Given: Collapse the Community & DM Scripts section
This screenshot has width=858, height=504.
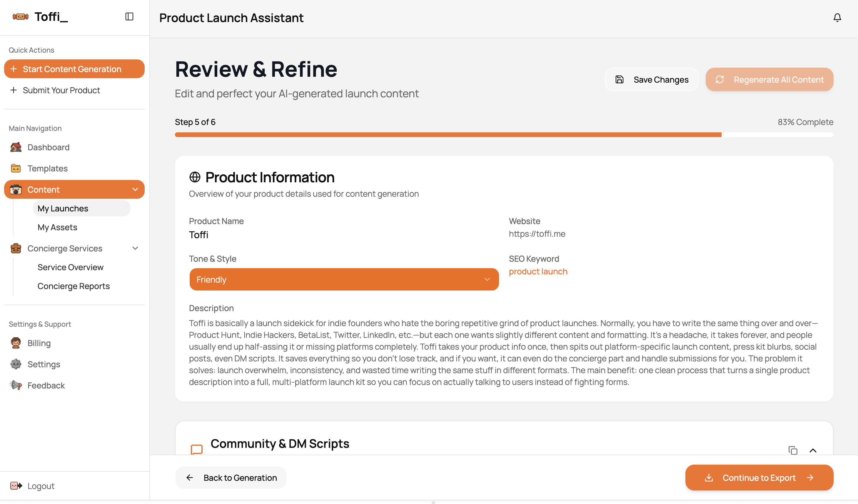Looking at the screenshot, I should [813, 450].
